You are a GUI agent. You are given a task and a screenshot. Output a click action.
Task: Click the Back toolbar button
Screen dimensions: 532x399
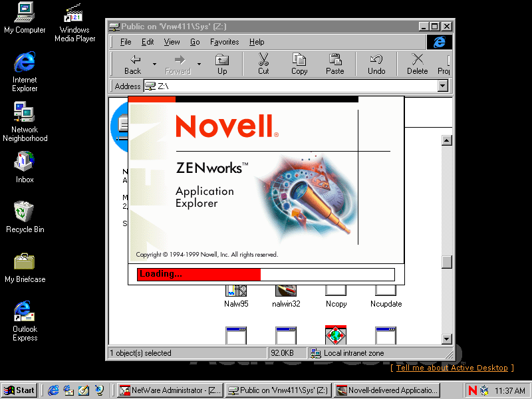(x=132, y=65)
